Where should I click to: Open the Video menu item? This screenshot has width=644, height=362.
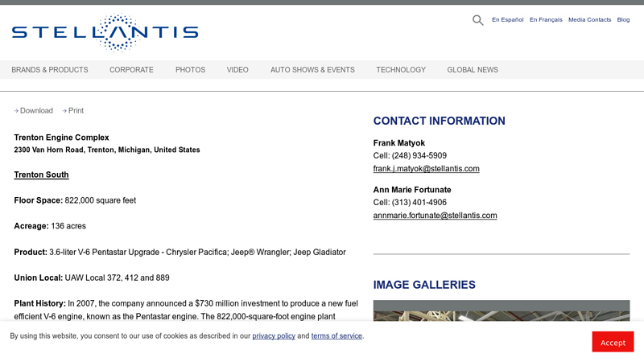(237, 70)
